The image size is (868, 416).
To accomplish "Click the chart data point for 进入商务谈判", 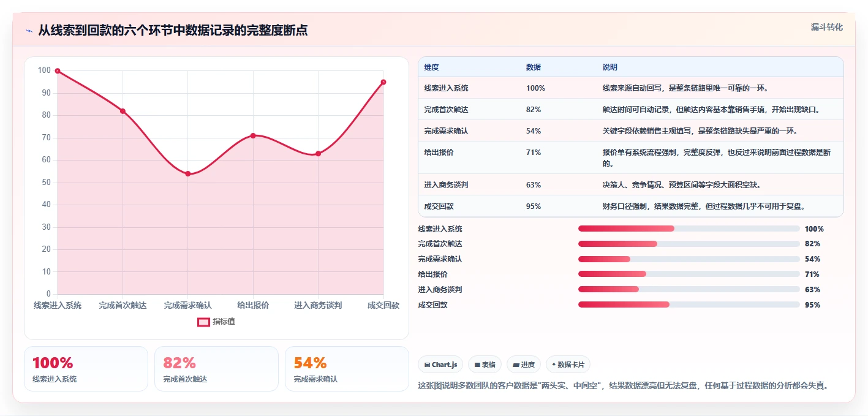I will (319, 154).
